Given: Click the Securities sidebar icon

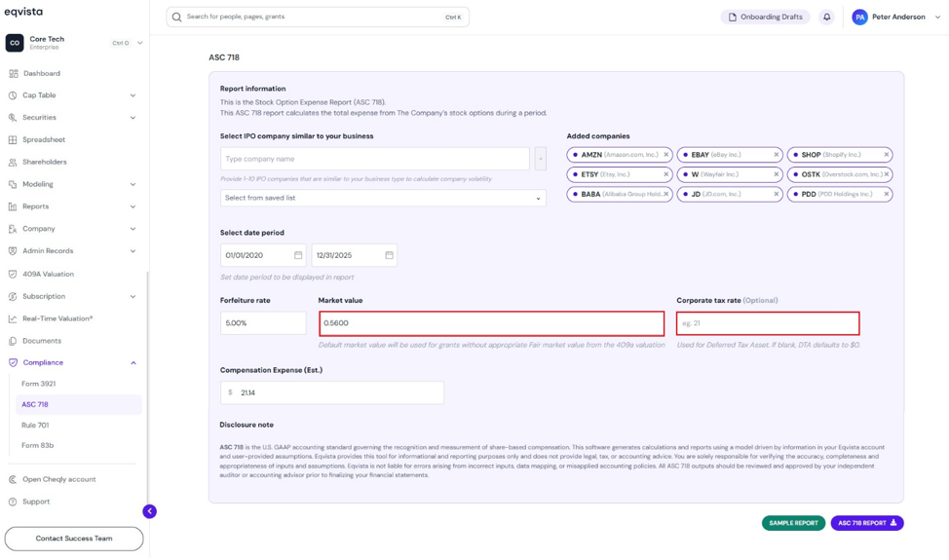Looking at the screenshot, I should click(x=13, y=118).
